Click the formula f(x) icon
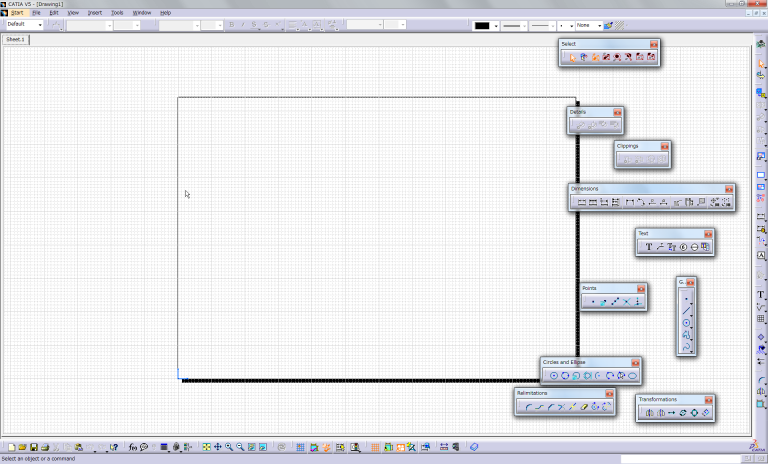The image size is (768, 464). (x=133, y=447)
